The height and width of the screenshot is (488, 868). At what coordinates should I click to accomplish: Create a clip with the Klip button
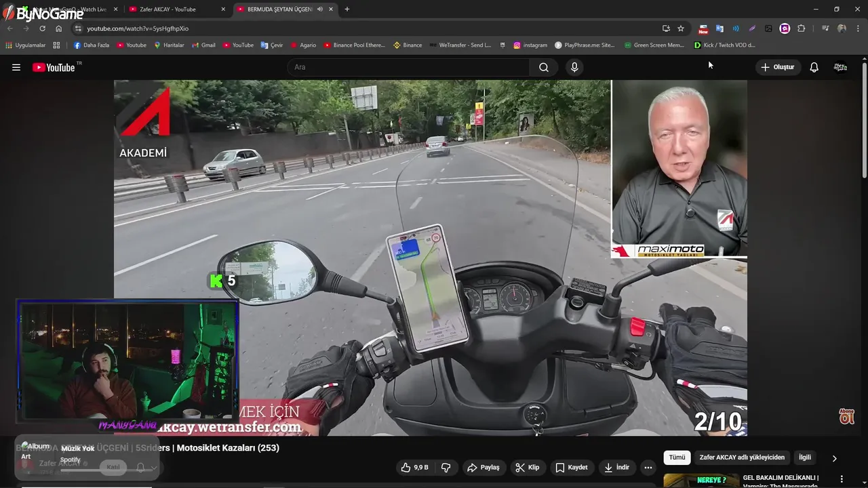click(527, 468)
